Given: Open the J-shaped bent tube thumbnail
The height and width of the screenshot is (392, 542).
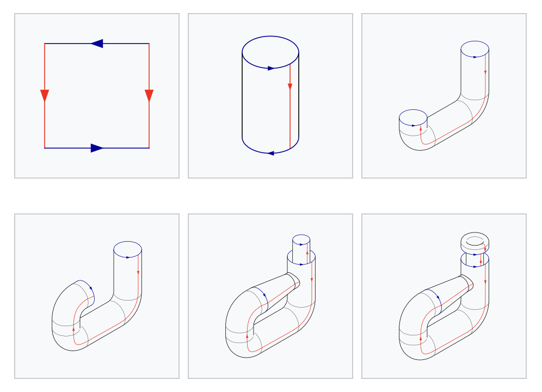Looking at the screenshot, I should pos(444,96).
